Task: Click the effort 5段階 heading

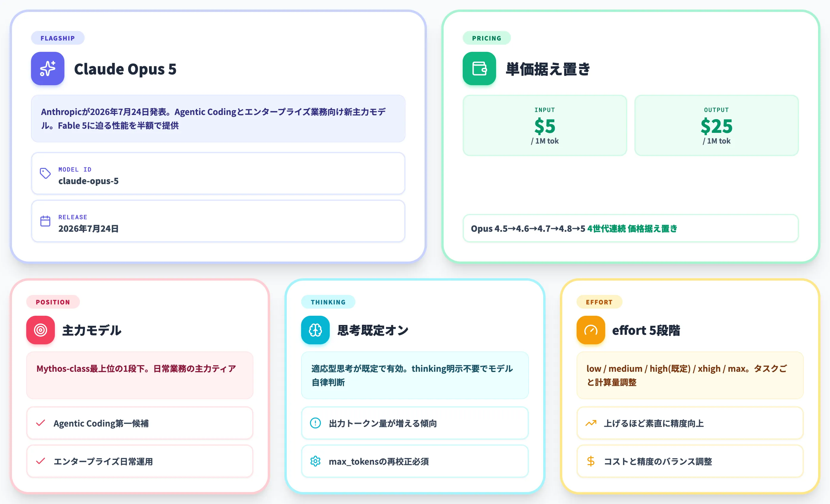Action: (x=646, y=330)
